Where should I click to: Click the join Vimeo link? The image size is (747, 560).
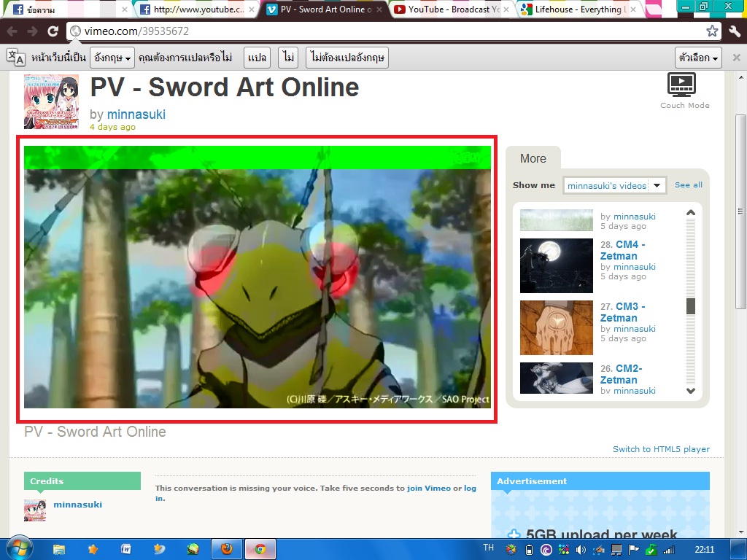coord(429,488)
